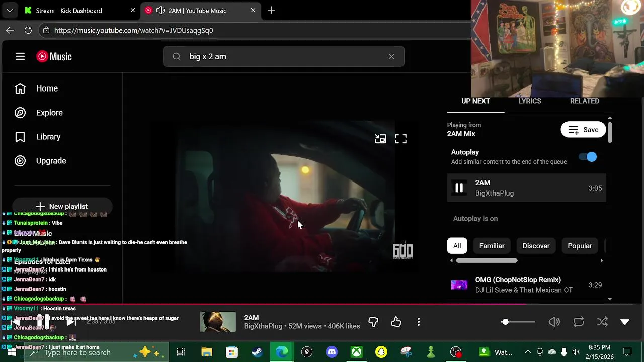Image resolution: width=644 pixels, height=362 pixels.
Task: Open Task View on taskbar
Action: point(181,352)
